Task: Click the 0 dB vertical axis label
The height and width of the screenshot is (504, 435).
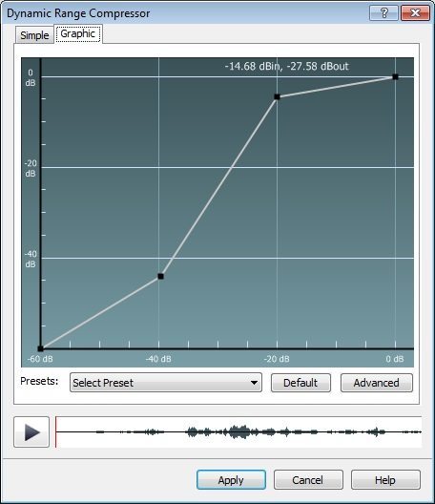Action: (31, 77)
